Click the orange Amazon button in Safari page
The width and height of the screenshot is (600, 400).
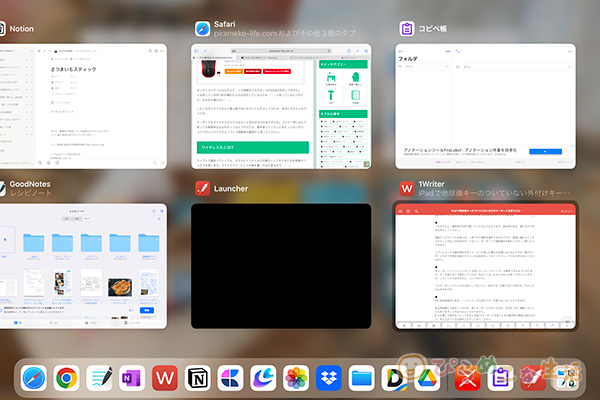pos(233,72)
